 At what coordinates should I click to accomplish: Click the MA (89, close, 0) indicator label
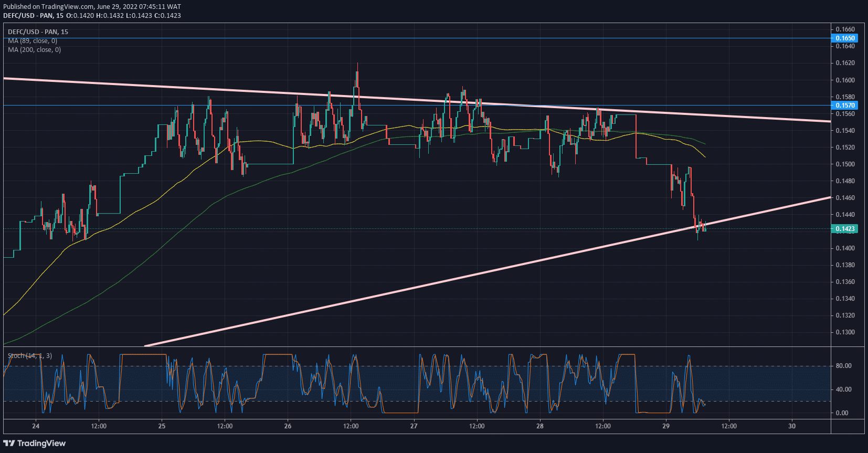click(x=33, y=41)
